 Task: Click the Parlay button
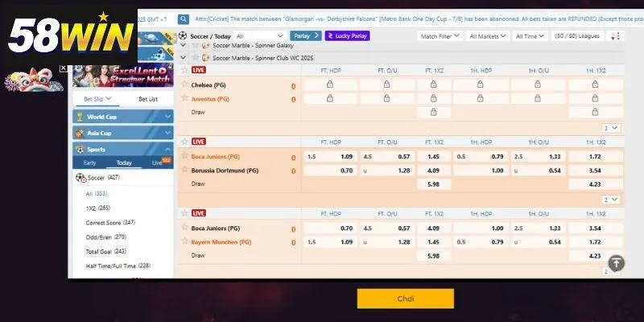[306, 35]
